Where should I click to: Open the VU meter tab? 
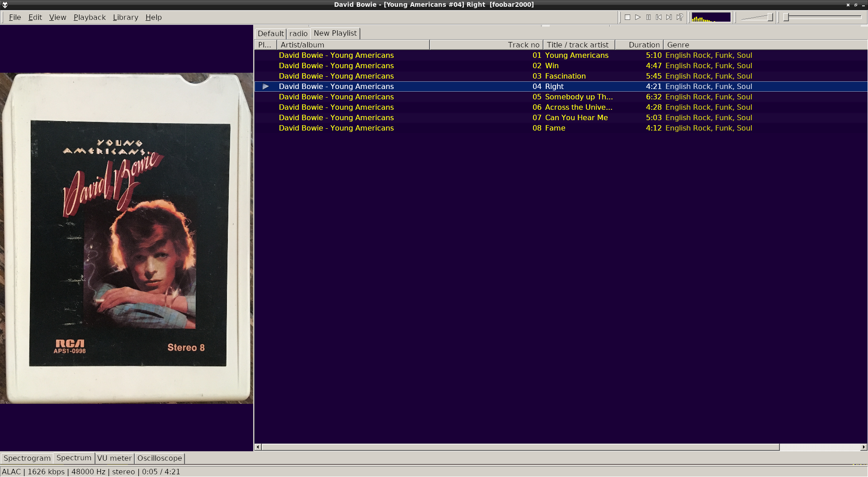point(114,458)
